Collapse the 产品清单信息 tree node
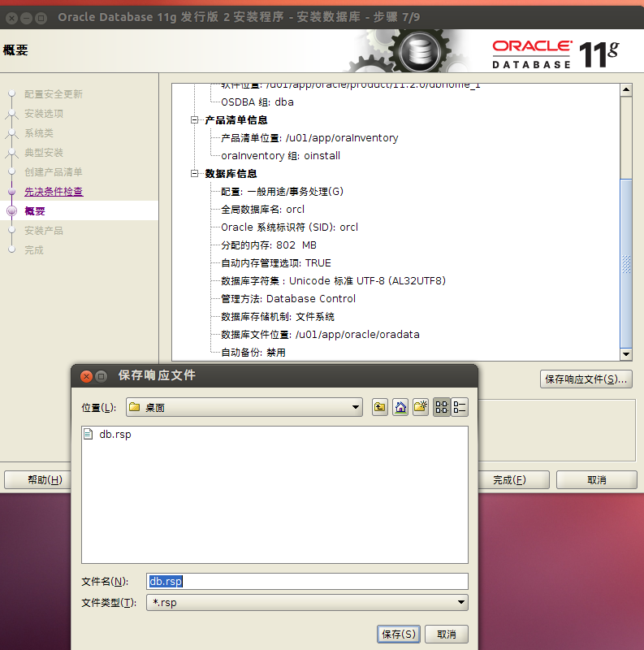The height and width of the screenshot is (650, 644). pyautogui.click(x=194, y=120)
